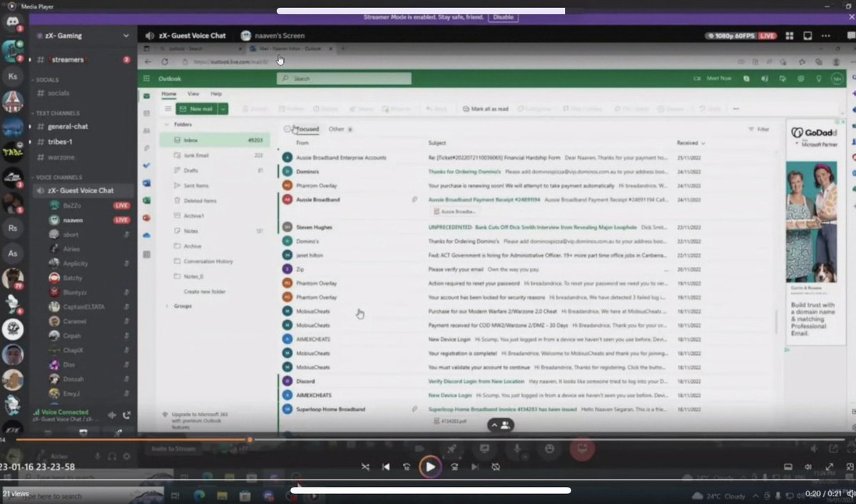The width and height of the screenshot is (856, 504).
Task: Open To Do checkmark icon in Outlook rail
Action: (146, 165)
